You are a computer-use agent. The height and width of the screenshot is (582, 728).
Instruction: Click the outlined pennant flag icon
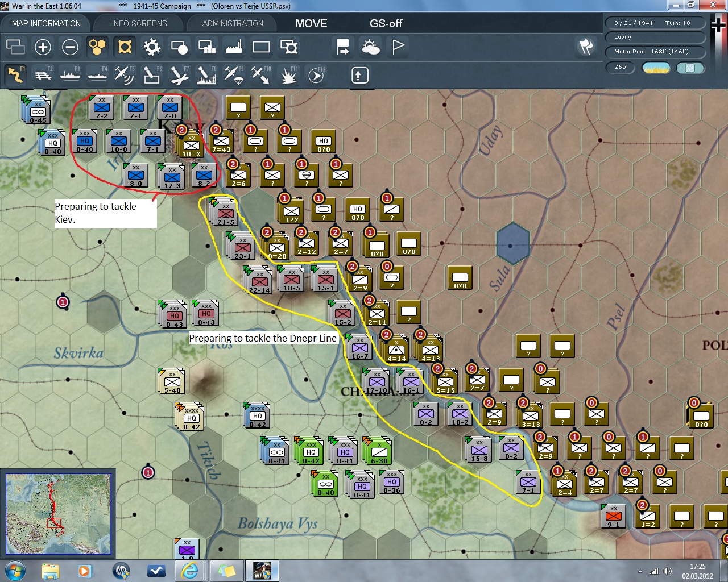pyautogui.click(x=398, y=47)
